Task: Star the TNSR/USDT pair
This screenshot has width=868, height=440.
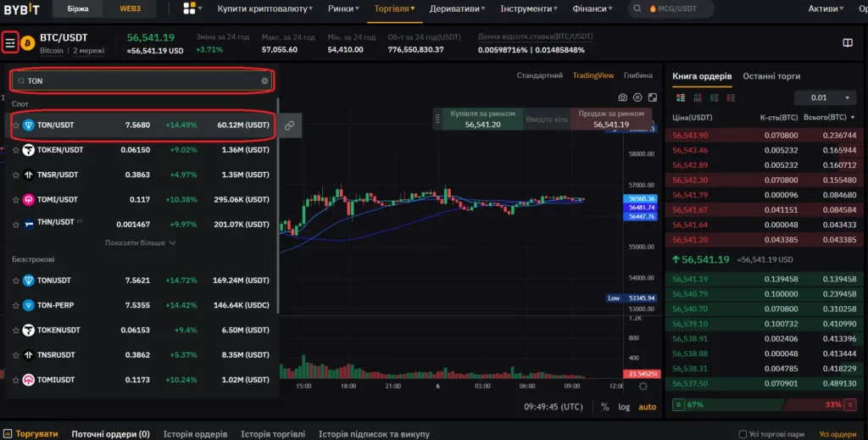Action: coord(16,175)
